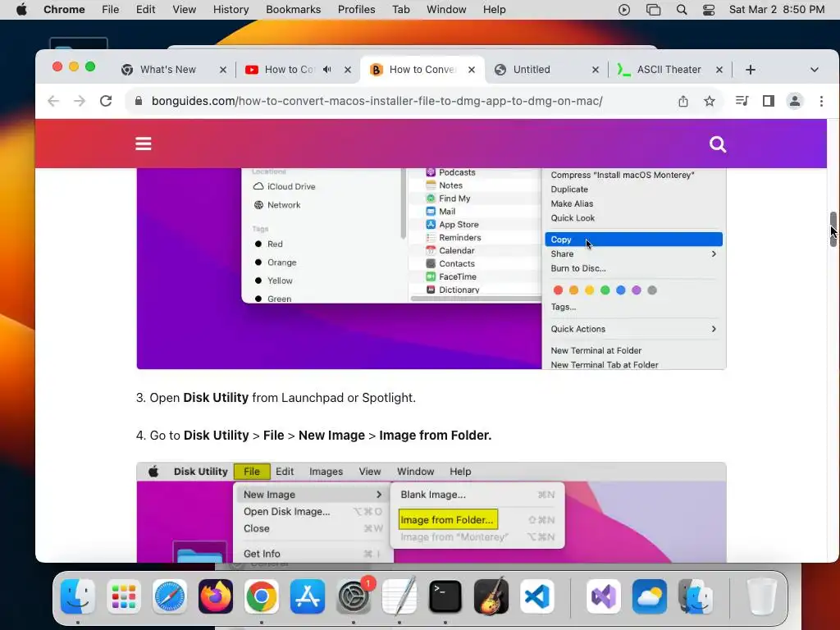
Task: Bookmark this page with the star icon
Action: (x=710, y=101)
